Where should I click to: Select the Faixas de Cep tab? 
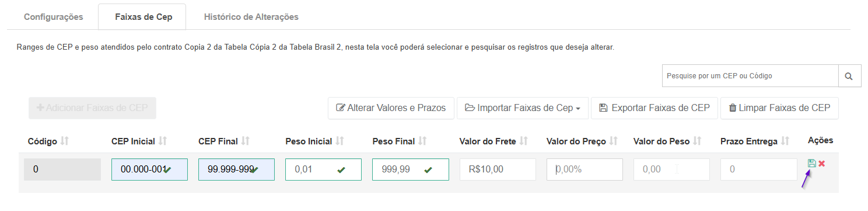[143, 17]
